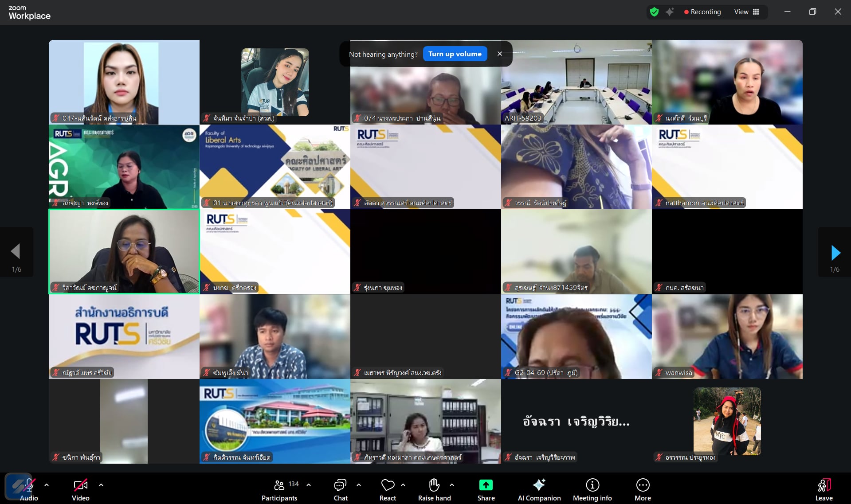Click the green encryption shield icon
Viewport: 851px width, 504px height.
(x=654, y=12)
